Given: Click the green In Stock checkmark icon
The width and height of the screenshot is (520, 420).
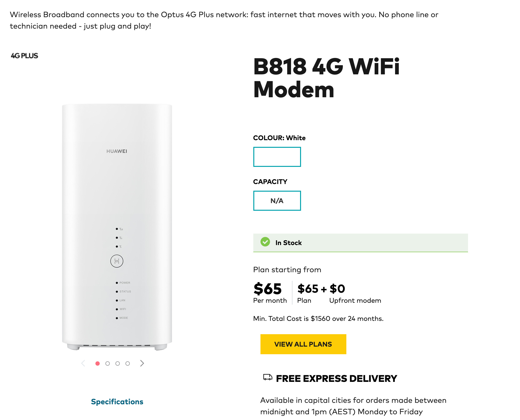Looking at the screenshot, I should click(x=265, y=242).
